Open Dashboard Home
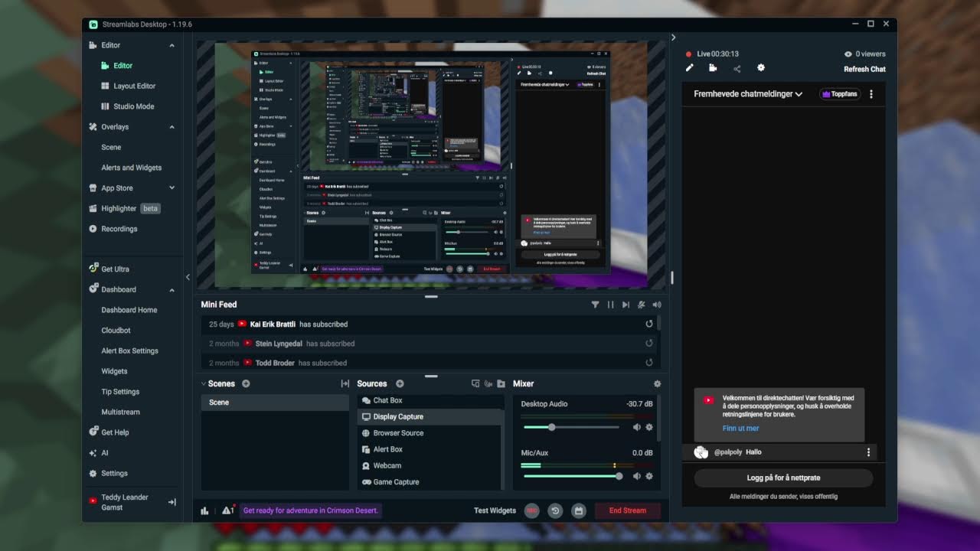The width and height of the screenshot is (980, 551). 129,310
